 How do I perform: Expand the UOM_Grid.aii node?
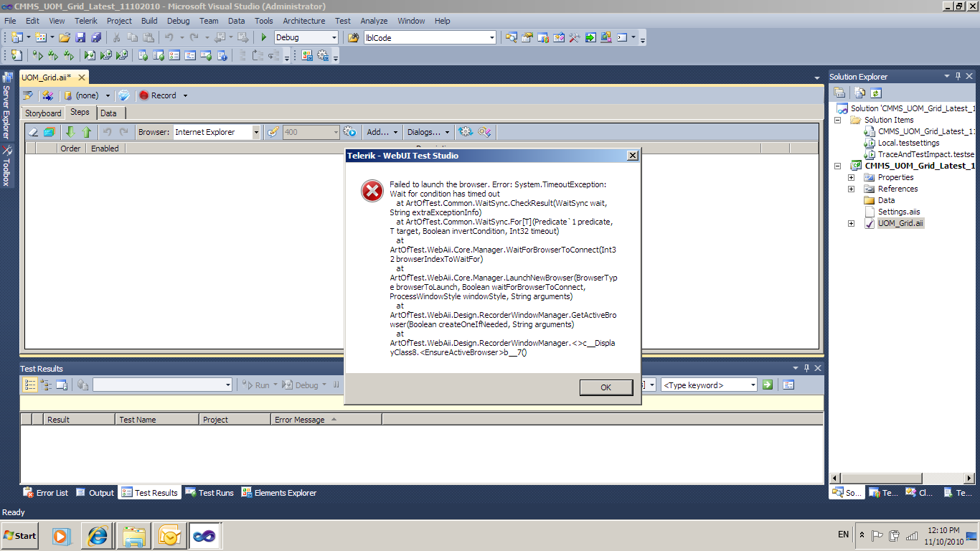(x=852, y=223)
